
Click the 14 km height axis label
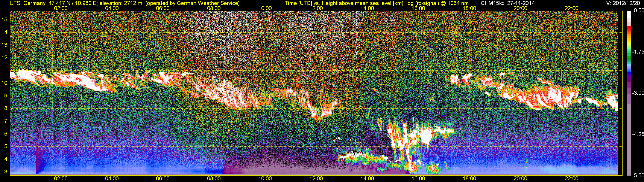[x=5, y=32]
